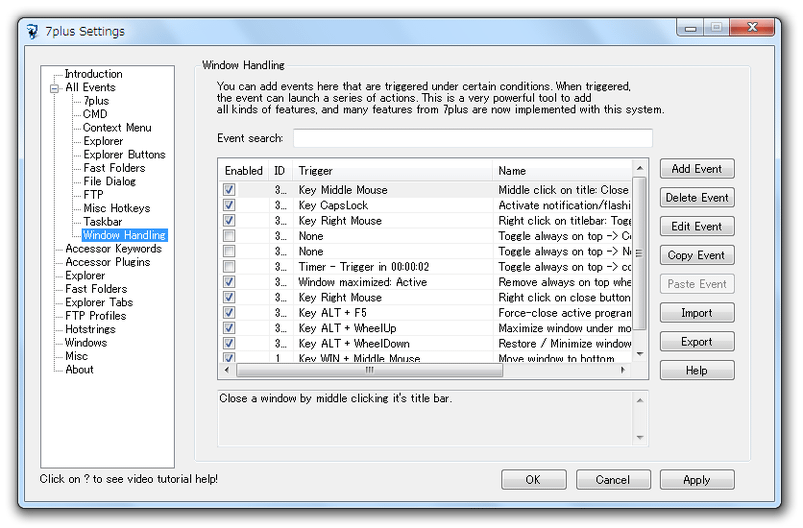Enable the Timer - Trigger in 00:00:02 checkbox
803x528 pixels.
tap(229, 267)
